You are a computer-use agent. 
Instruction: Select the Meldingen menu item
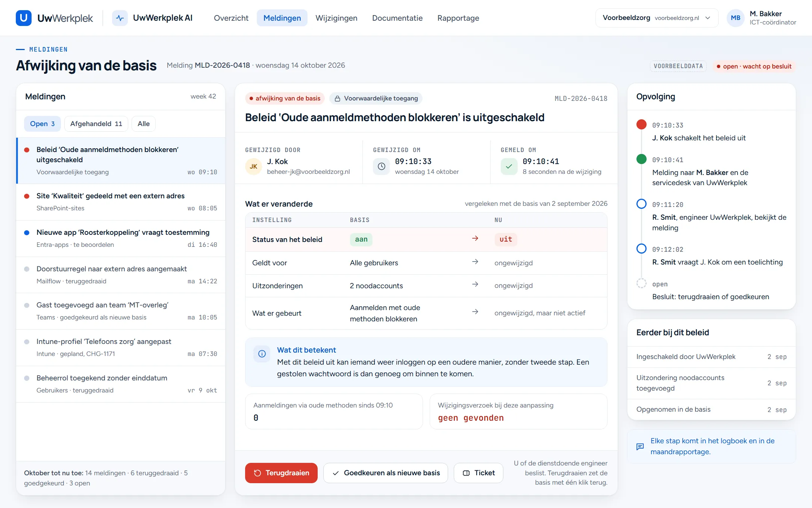[x=282, y=18]
